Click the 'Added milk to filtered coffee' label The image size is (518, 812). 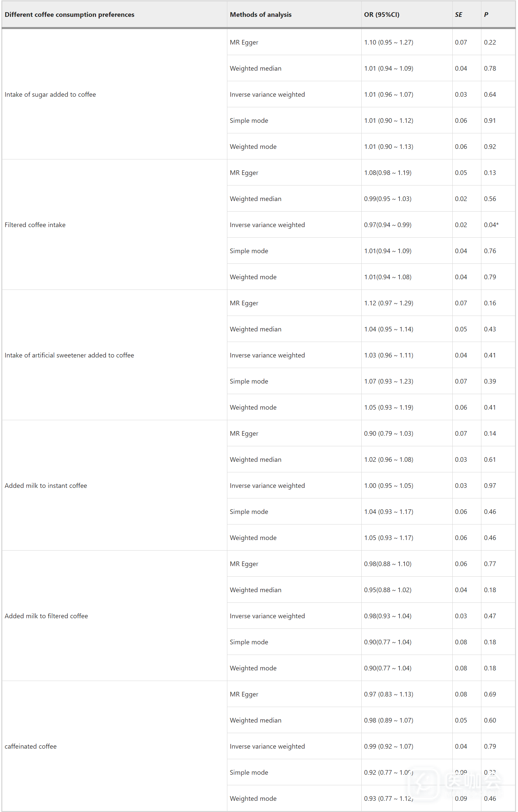(46, 616)
